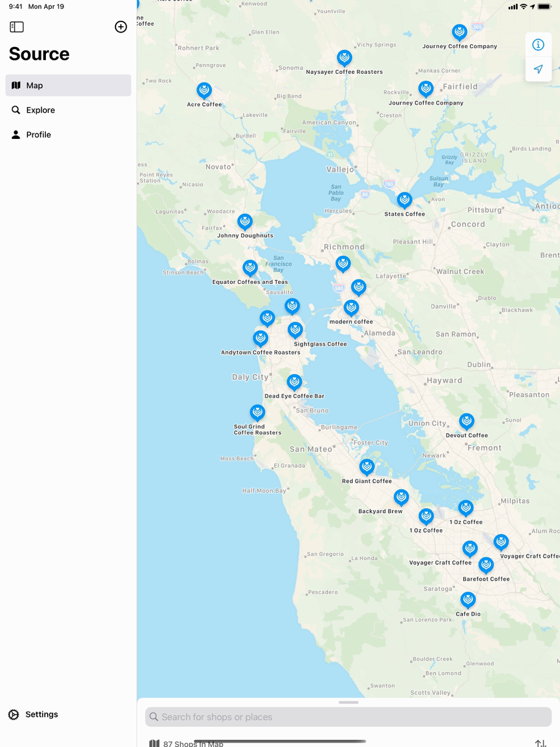Tap the Half Moon Bay label
Image resolution: width=560 pixels, height=747 pixels.
(x=264, y=491)
